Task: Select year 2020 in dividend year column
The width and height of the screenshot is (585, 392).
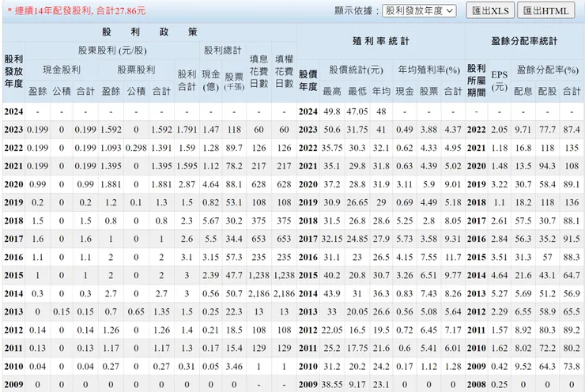Action: point(13,184)
